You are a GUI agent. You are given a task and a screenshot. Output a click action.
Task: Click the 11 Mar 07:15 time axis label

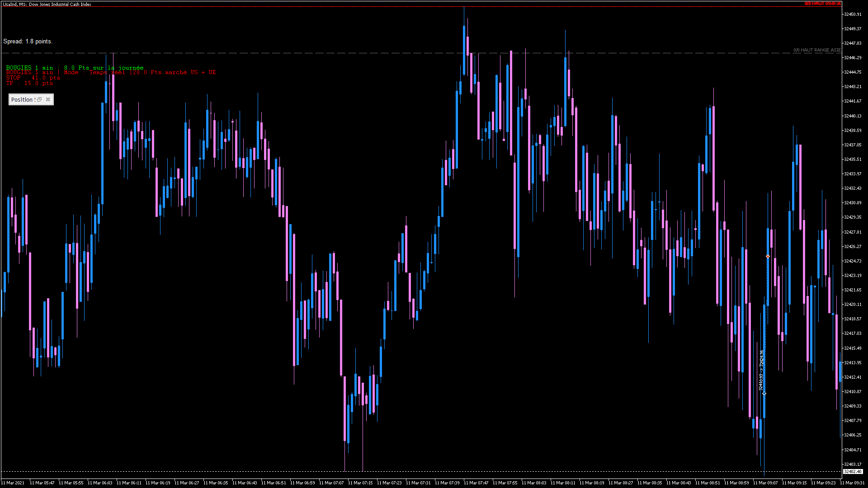pos(360,483)
